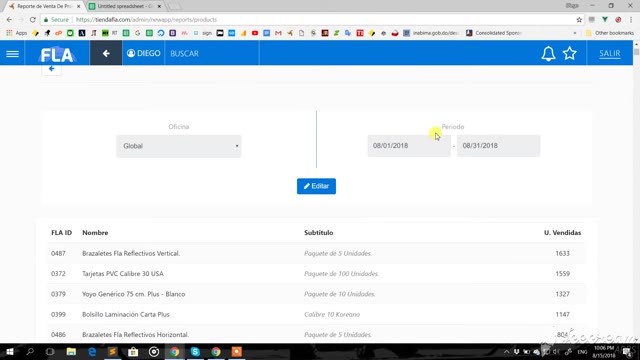Click the SALIR logout link

pyautogui.click(x=609, y=53)
